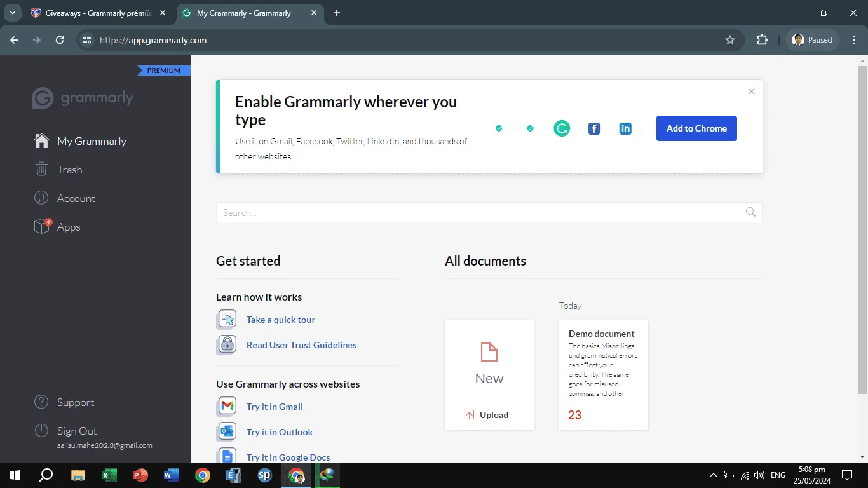Click the Upload arrow icon
This screenshot has width=868, height=488.
coord(469,415)
